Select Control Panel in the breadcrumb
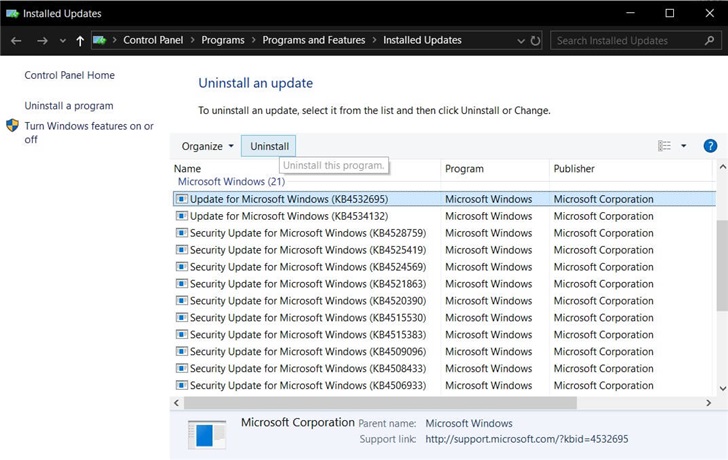Screen dimensions: 728x460 coord(153,41)
